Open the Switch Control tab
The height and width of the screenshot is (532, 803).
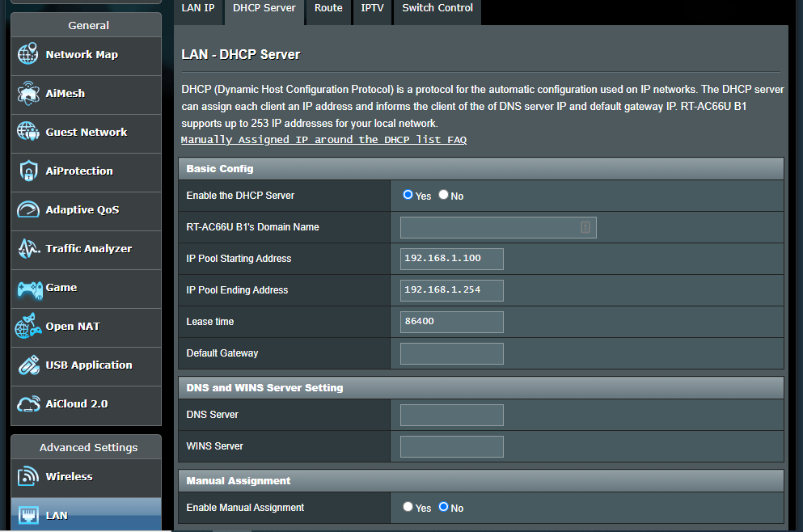[x=437, y=8]
